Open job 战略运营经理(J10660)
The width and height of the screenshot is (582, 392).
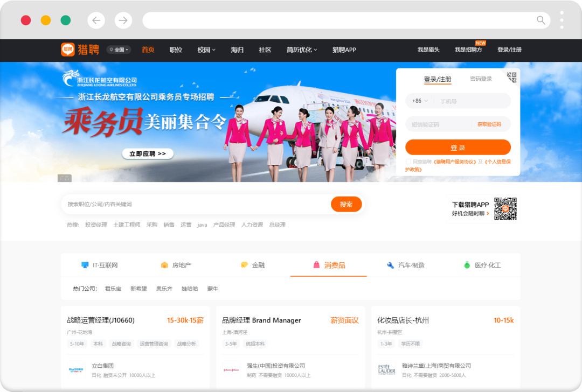click(x=101, y=320)
